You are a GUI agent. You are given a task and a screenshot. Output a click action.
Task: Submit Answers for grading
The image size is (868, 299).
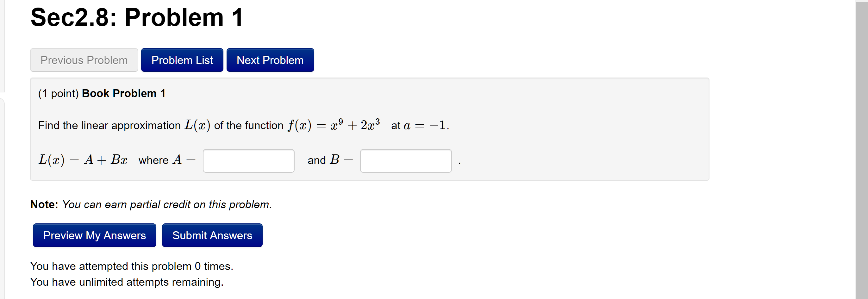click(212, 235)
